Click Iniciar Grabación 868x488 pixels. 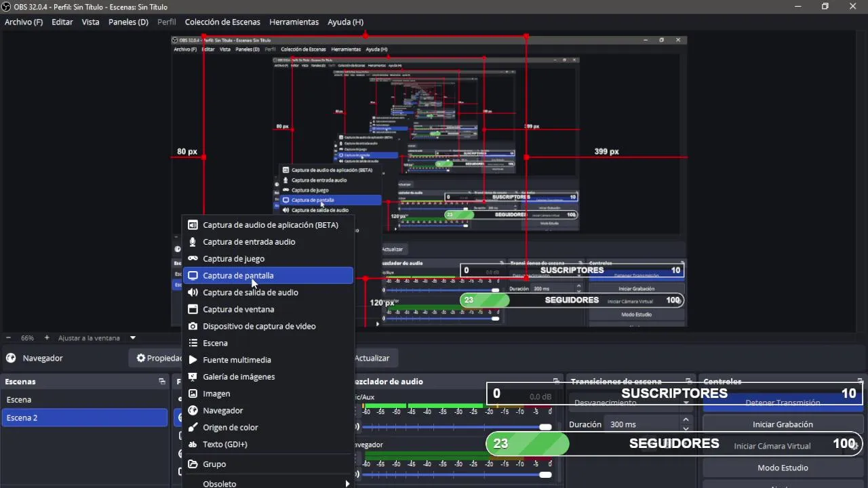(x=783, y=424)
